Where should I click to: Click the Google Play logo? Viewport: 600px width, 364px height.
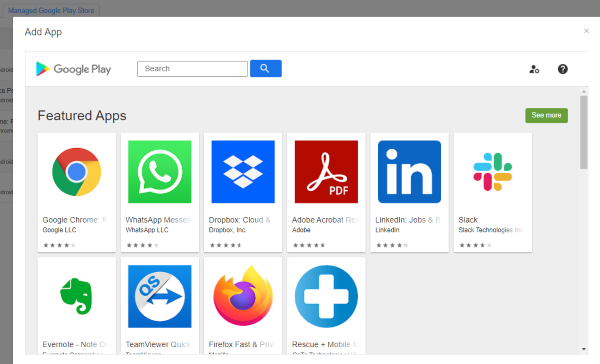73,69
